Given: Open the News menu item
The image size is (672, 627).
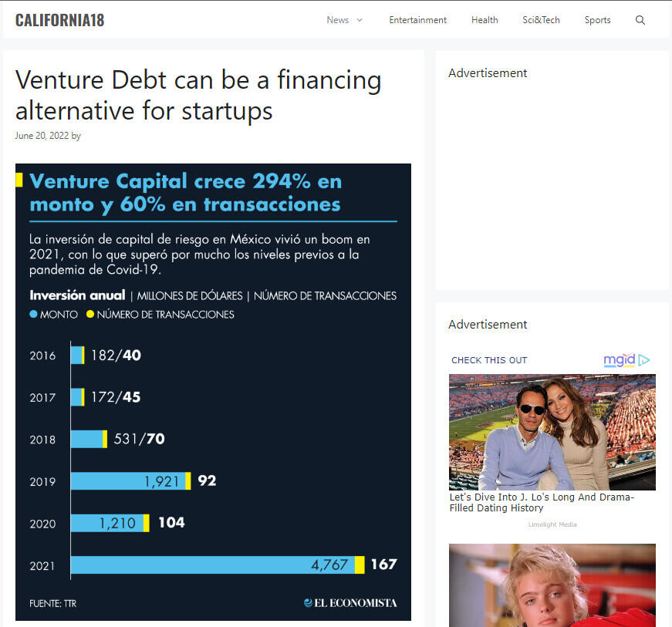Looking at the screenshot, I should [x=337, y=20].
